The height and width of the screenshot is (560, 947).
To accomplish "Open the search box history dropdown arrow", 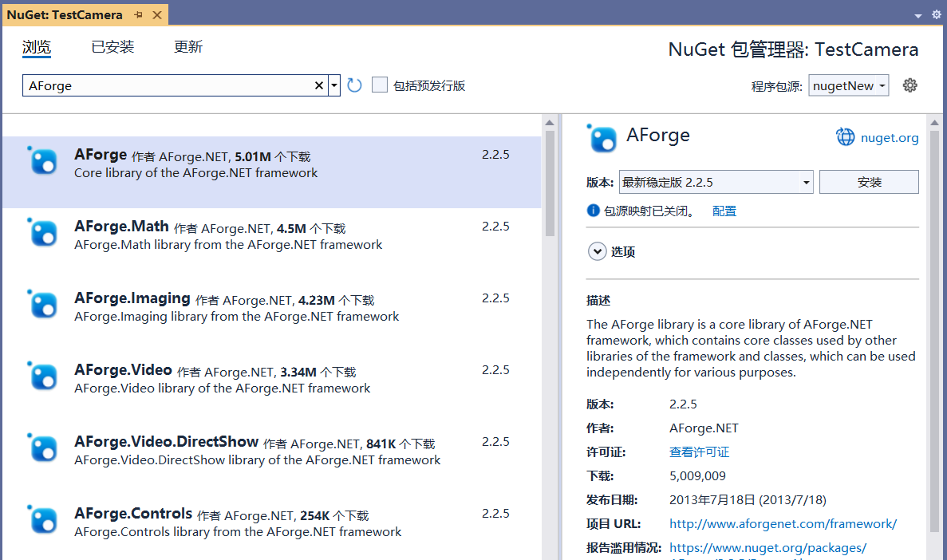I will click(333, 85).
